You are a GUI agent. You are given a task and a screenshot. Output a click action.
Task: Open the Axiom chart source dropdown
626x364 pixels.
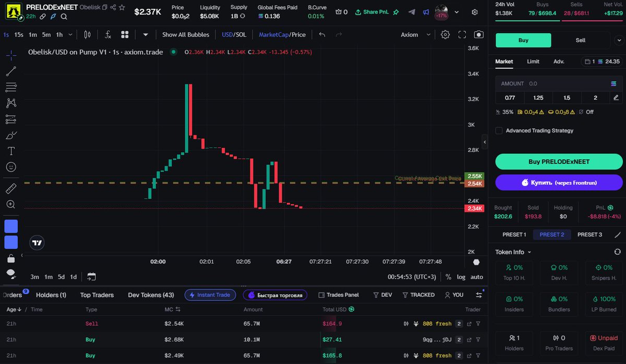(x=416, y=35)
